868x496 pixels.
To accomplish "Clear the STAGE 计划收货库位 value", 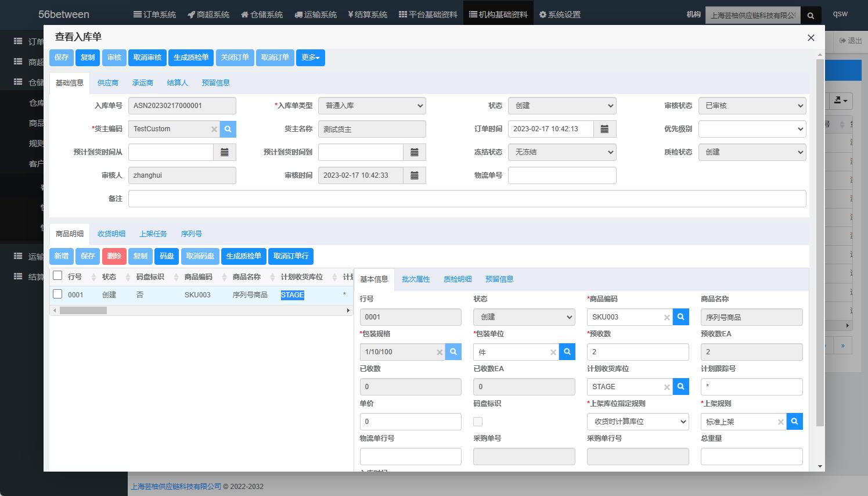I will [x=667, y=387].
